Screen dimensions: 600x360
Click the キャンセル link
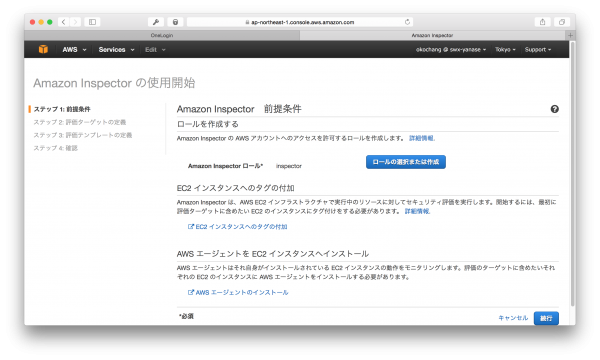click(x=513, y=318)
